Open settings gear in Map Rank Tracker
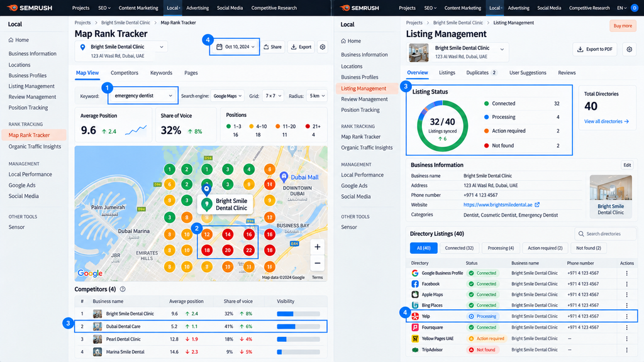This screenshot has height=362, width=644. click(x=323, y=47)
